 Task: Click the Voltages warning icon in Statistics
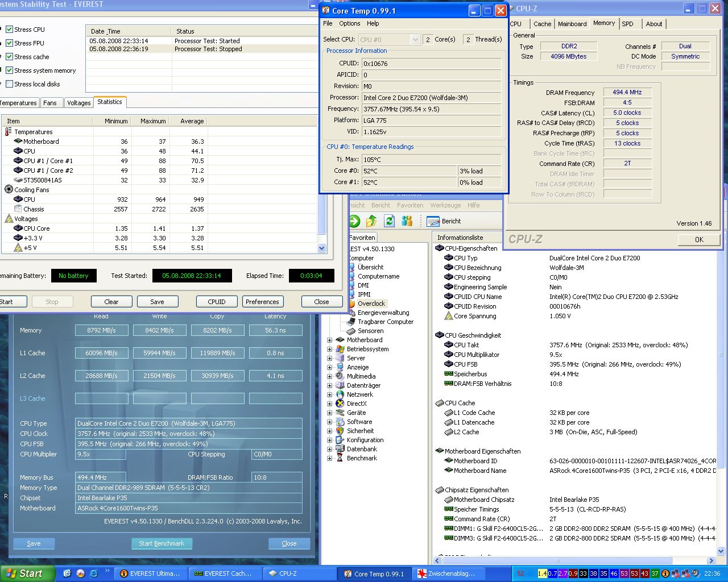(x=9, y=219)
